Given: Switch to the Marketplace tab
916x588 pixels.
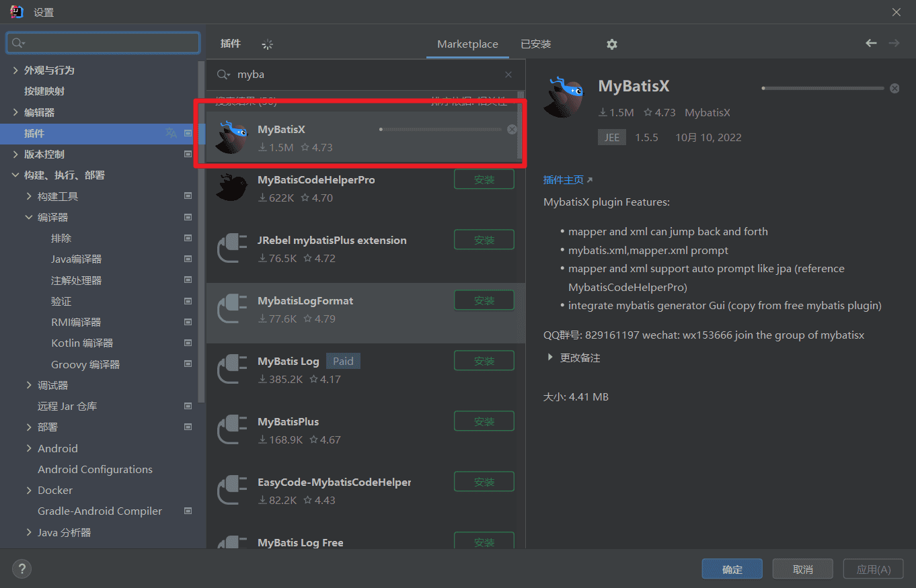Looking at the screenshot, I should click(x=467, y=44).
